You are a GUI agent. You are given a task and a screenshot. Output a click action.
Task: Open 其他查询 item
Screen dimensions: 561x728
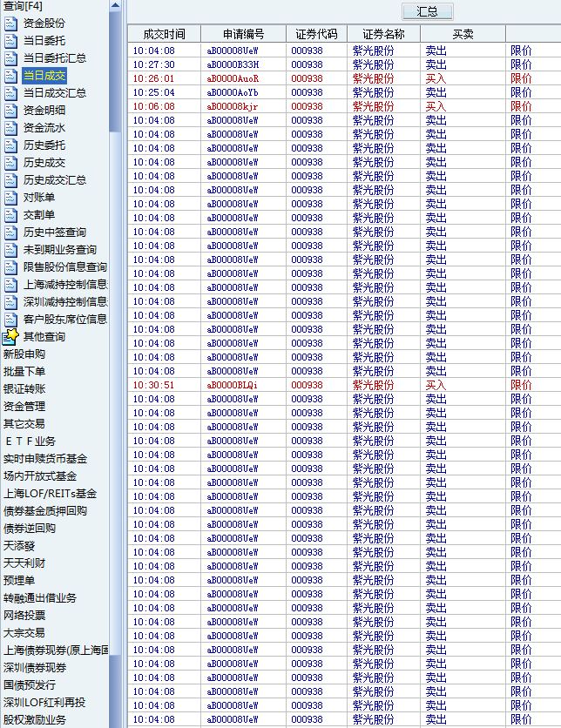(44, 337)
